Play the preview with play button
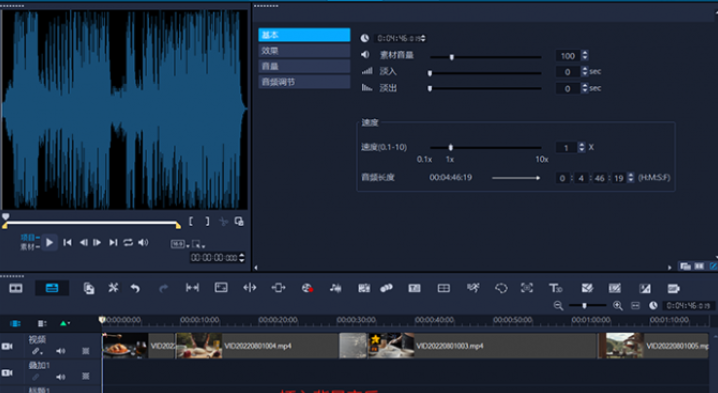The width and height of the screenshot is (718, 393). tap(49, 242)
